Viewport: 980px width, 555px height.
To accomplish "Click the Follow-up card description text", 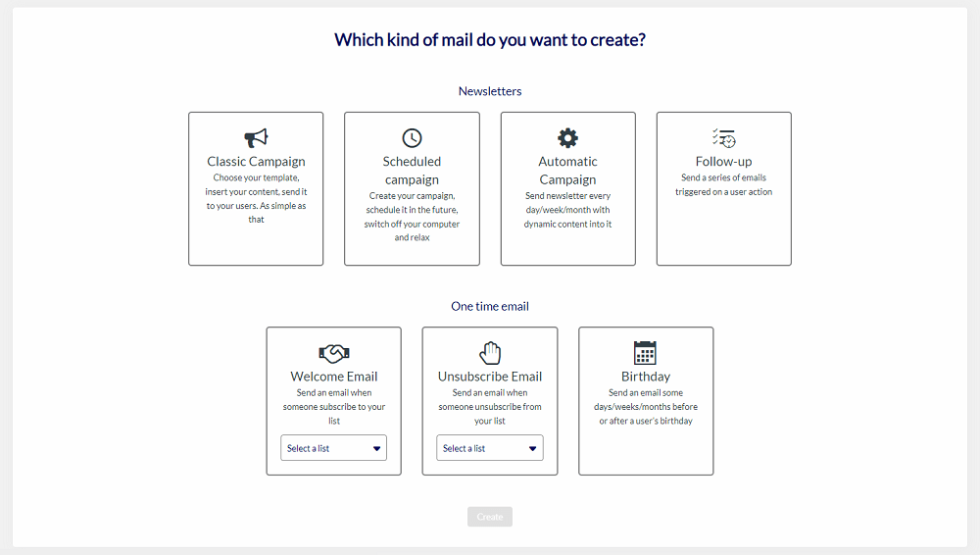I will (x=724, y=185).
